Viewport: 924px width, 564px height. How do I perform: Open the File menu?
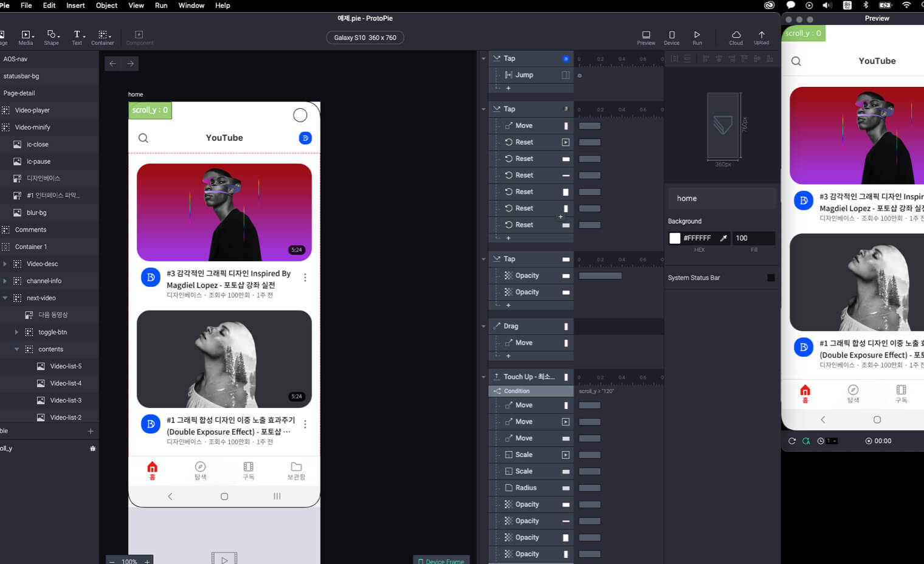[x=26, y=5]
